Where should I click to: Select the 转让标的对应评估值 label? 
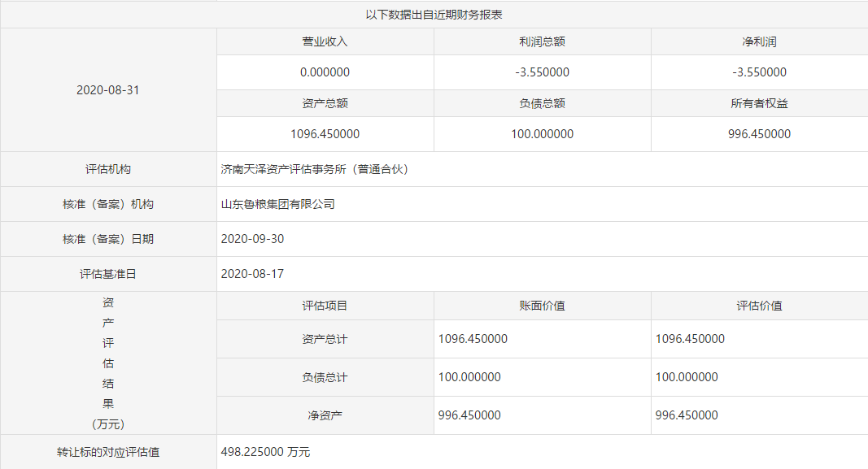tap(108, 452)
